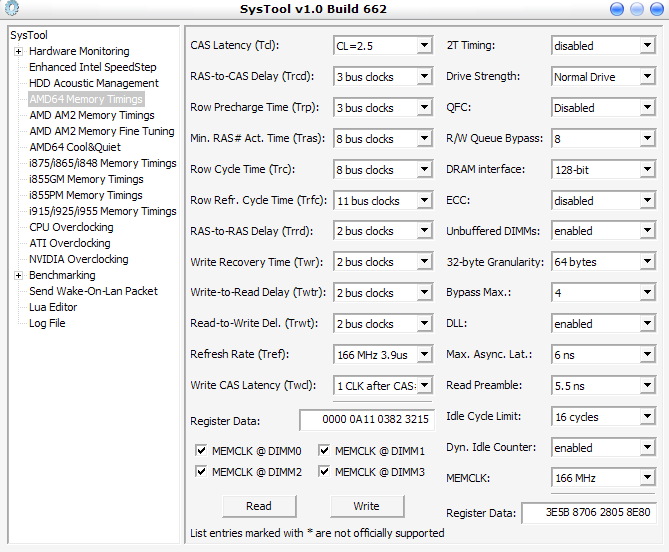669x552 pixels.
Task: Go to CPU Overclocking page
Action: pos(71,227)
